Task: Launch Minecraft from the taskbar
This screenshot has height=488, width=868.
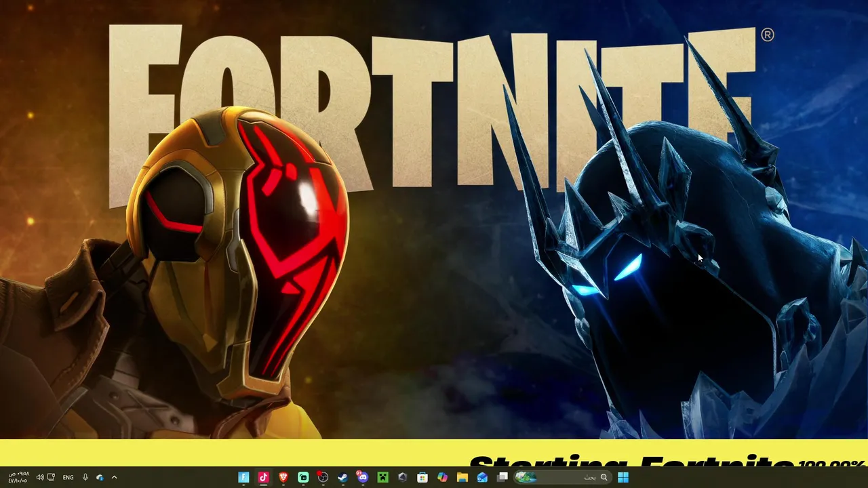Action: (x=382, y=477)
